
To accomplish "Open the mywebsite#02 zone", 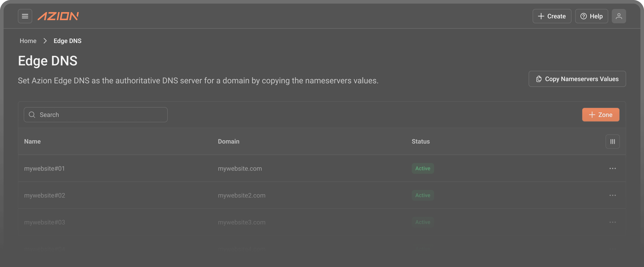I will coord(44,195).
